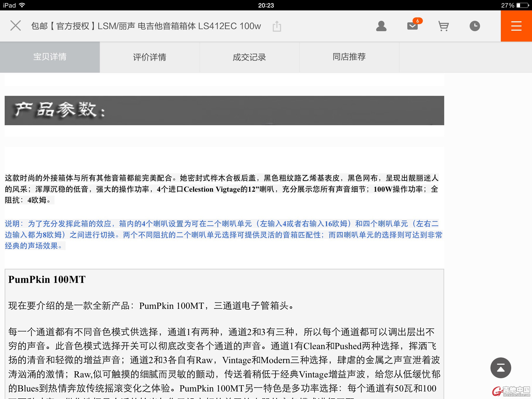Tap the battery indicator in status bar
The image size is (532, 399).
(522, 5)
